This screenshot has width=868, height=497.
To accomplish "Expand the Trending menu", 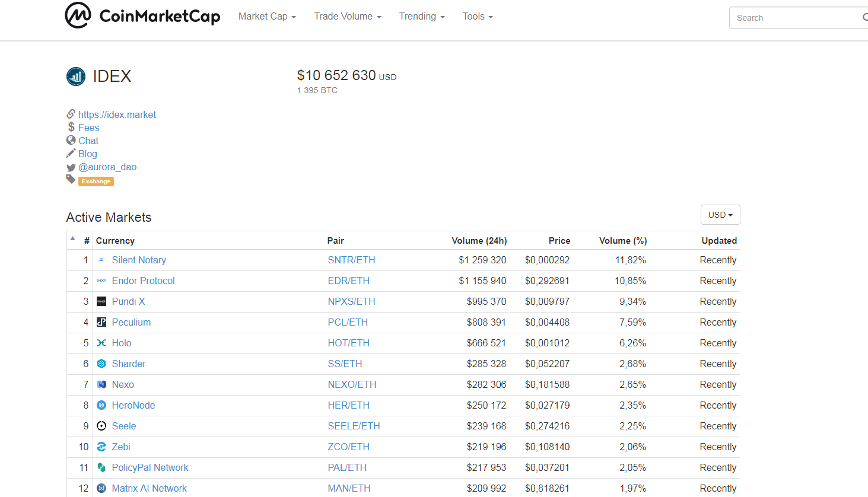I will (x=422, y=17).
